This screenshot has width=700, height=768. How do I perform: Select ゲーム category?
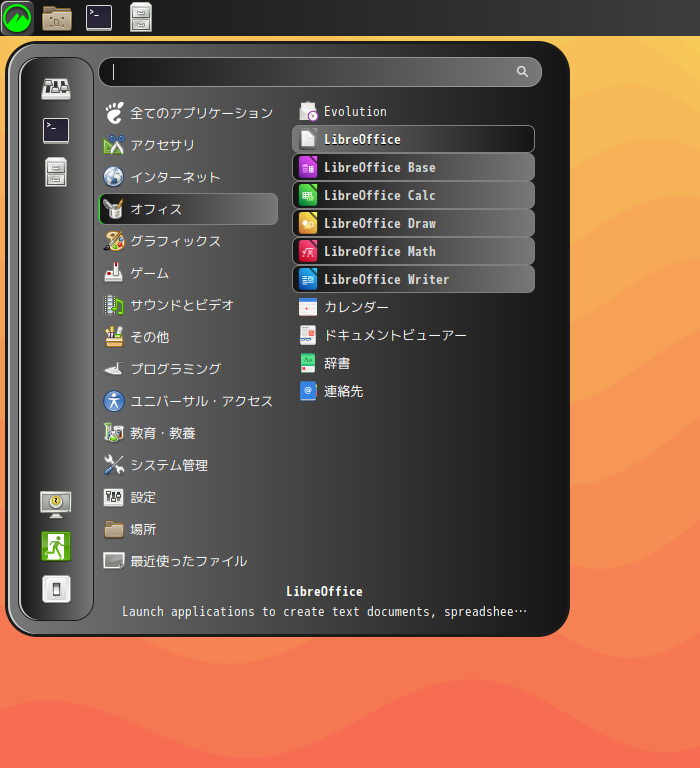[x=189, y=273]
